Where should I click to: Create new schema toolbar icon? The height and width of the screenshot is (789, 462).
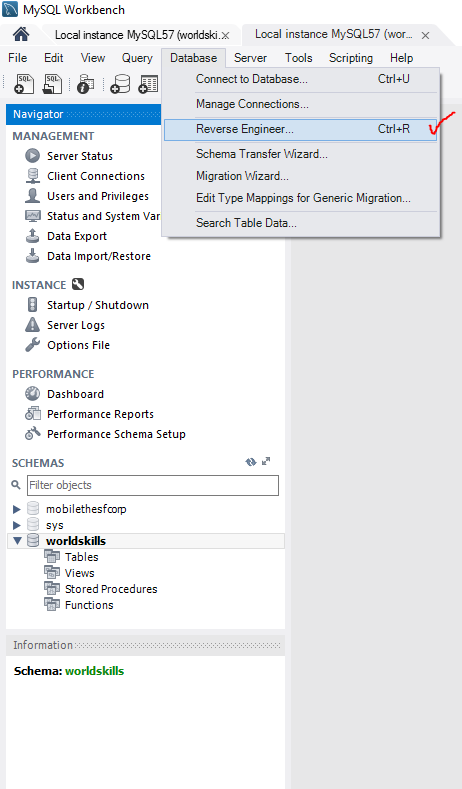coord(120,84)
